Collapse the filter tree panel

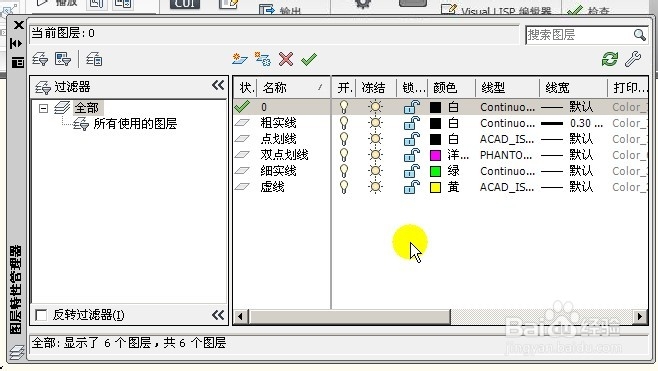point(218,86)
